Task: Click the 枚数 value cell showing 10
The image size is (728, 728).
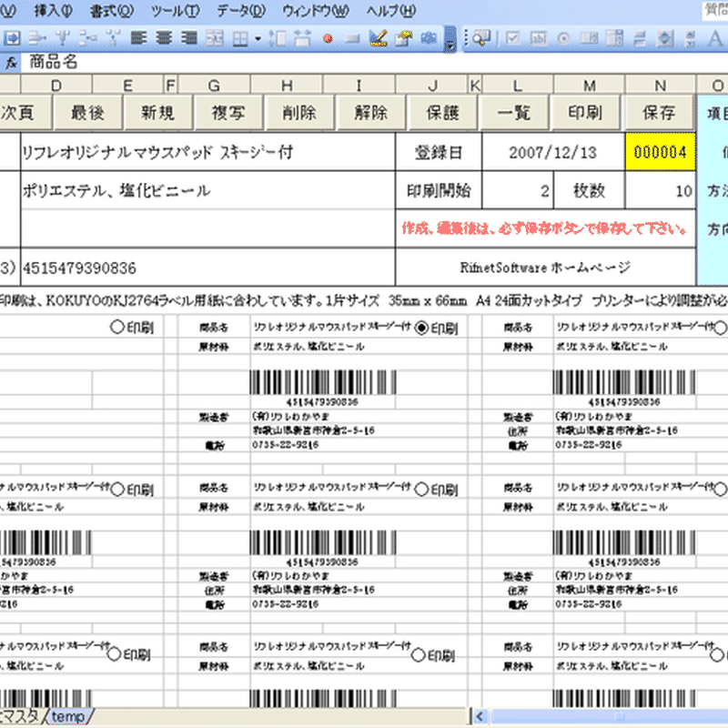Action: tap(660, 190)
